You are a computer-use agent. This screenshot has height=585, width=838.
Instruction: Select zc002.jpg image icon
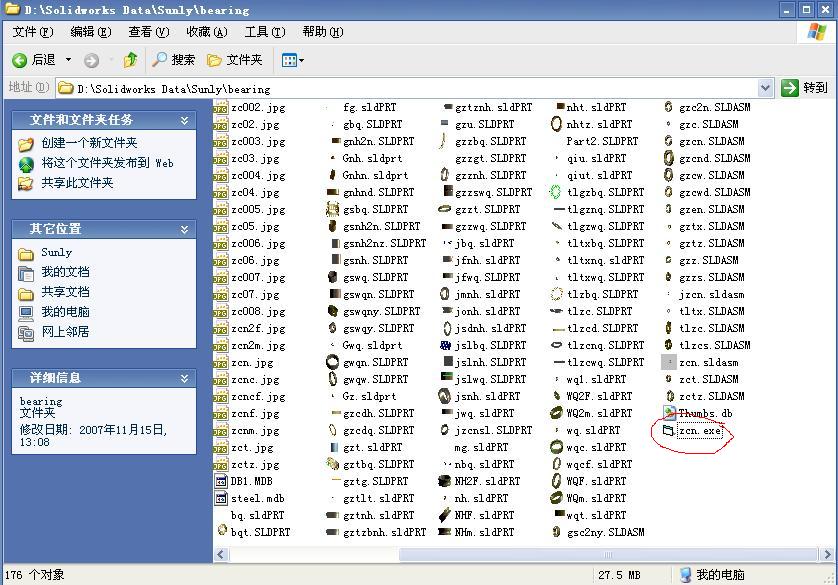[x=220, y=108]
